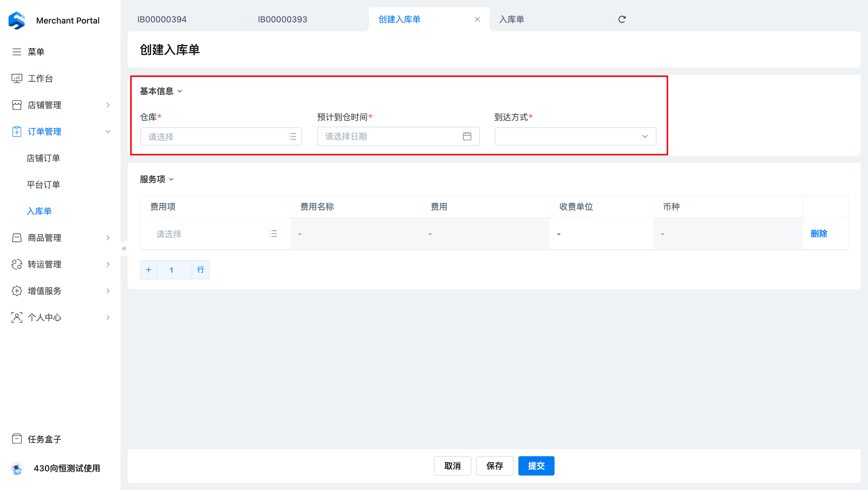Image resolution: width=868 pixels, height=490 pixels.
Task: Switch to IB00000394 tab
Action: (x=162, y=20)
